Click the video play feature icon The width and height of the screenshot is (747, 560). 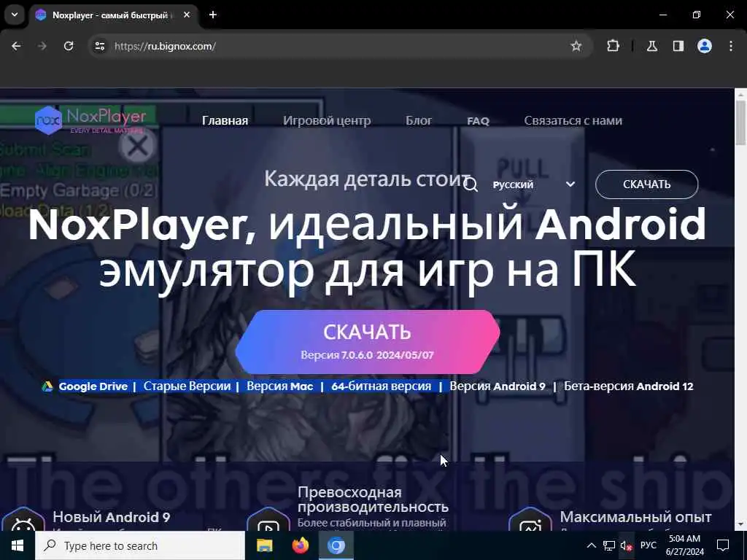(268, 521)
